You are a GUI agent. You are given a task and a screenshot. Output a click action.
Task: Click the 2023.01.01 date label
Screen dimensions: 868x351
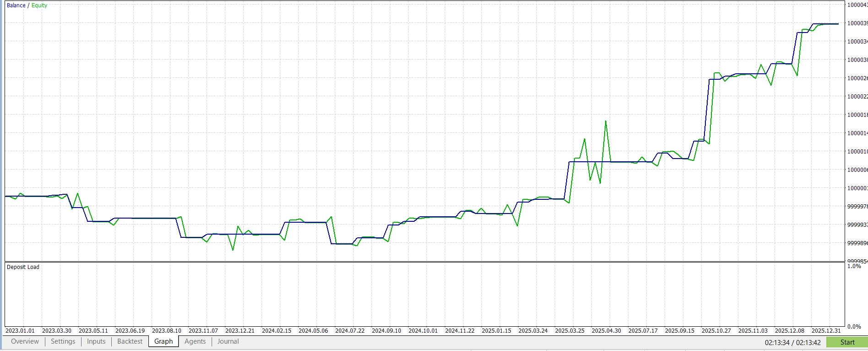(x=20, y=331)
